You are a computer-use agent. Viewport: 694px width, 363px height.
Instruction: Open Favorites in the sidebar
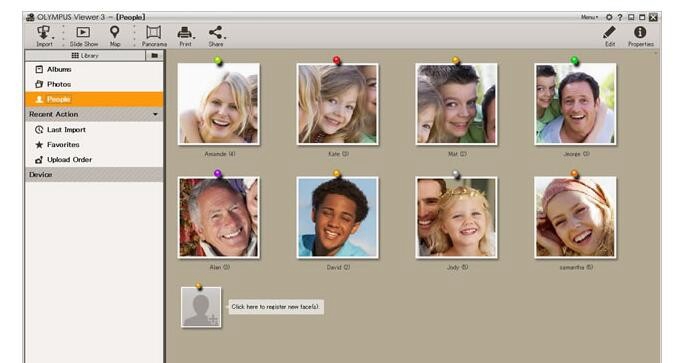click(94, 145)
